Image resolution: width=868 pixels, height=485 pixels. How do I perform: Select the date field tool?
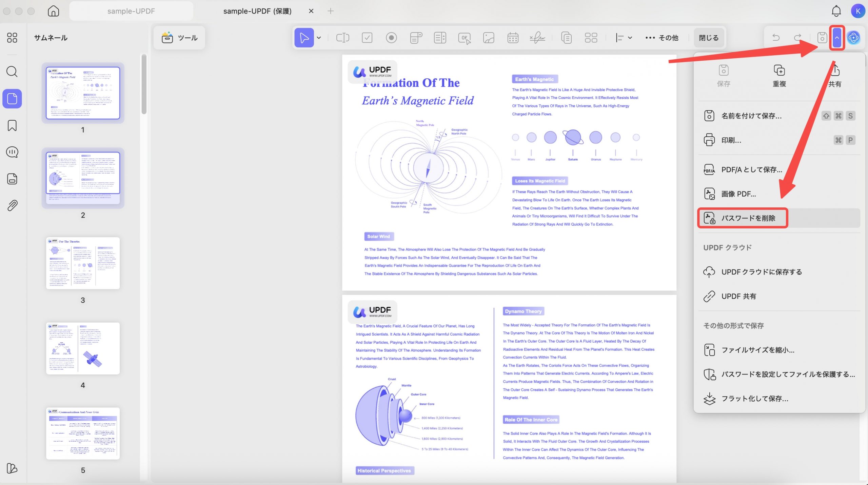coord(513,38)
